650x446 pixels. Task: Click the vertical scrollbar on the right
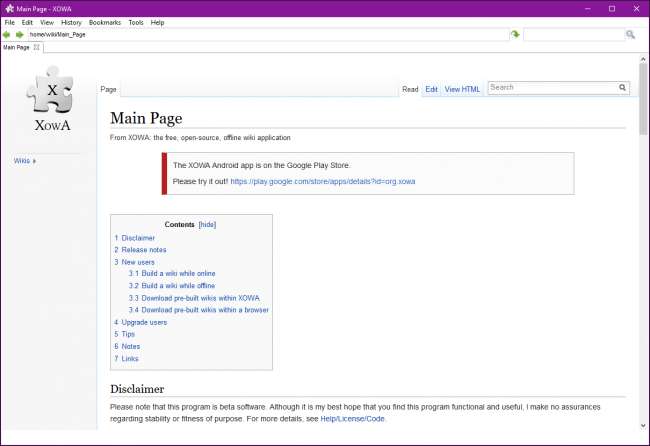click(643, 250)
